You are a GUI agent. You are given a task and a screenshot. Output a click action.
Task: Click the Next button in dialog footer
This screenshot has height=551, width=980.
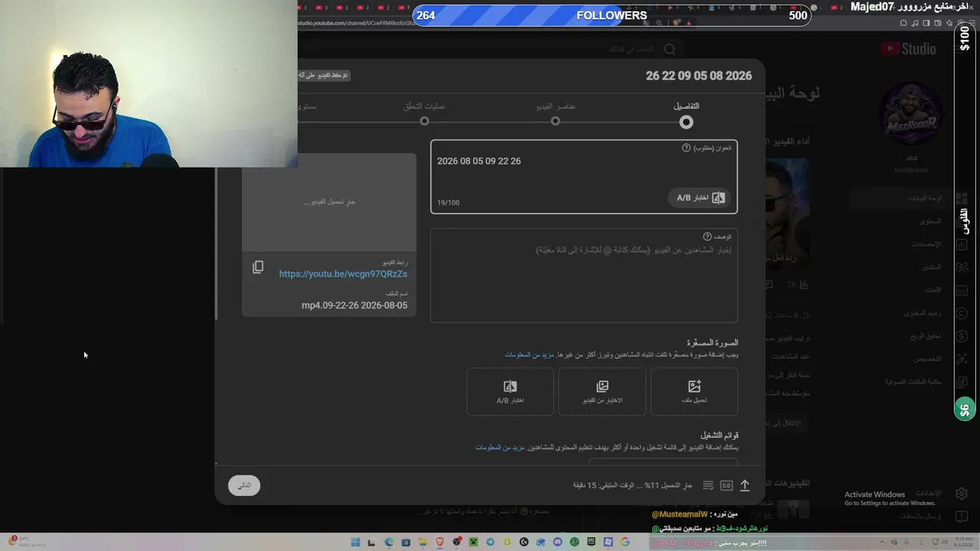click(x=244, y=485)
